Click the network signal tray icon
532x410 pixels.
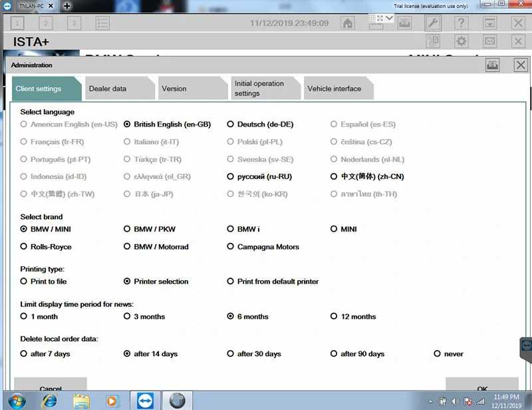[480, 401]
